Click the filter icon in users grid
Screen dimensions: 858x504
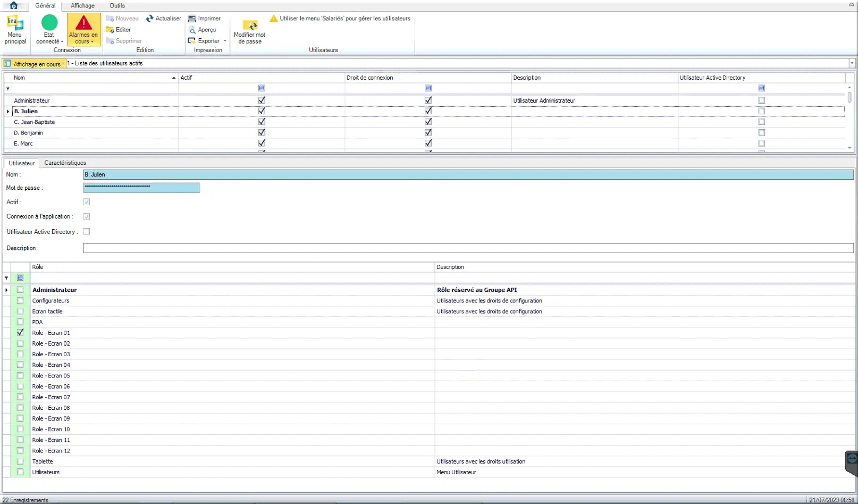pyautogui.click(x=7, y=88)
